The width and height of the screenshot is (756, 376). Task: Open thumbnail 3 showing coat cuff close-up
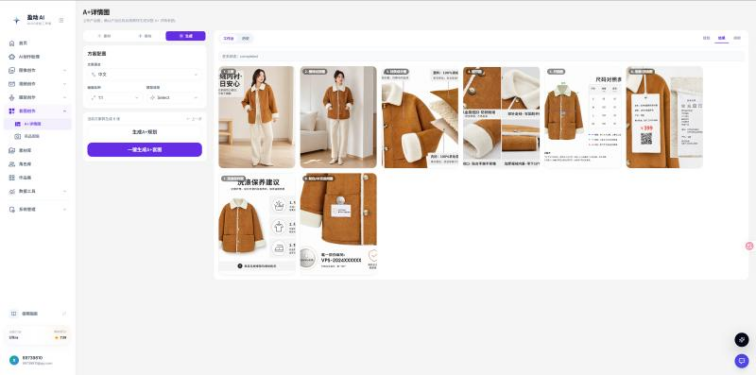(420, 117)
